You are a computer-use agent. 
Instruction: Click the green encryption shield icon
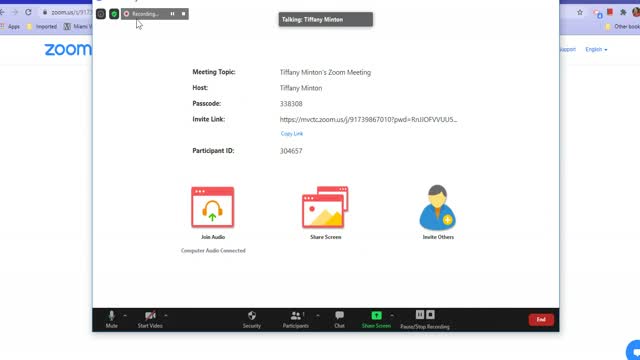click(x=114, y=14)
